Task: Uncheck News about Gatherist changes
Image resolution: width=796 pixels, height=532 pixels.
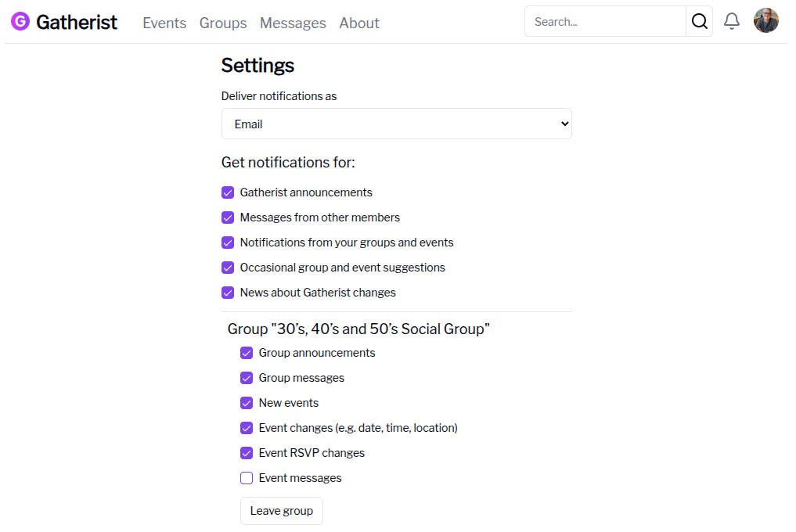Action: pos(227,293)
